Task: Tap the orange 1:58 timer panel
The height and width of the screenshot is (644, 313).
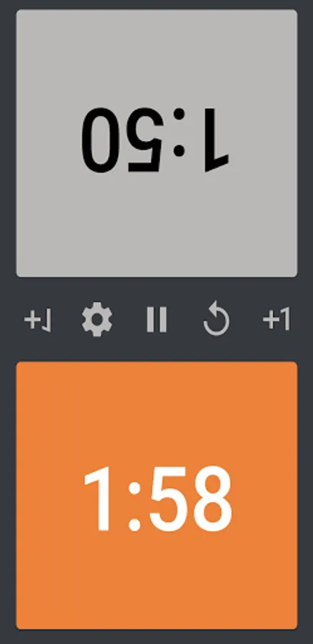Action: (156, 495)
